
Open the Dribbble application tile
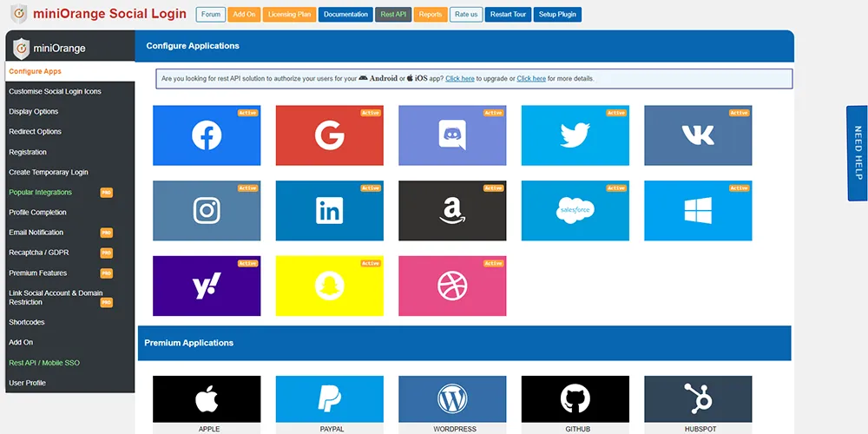(452, 286)
